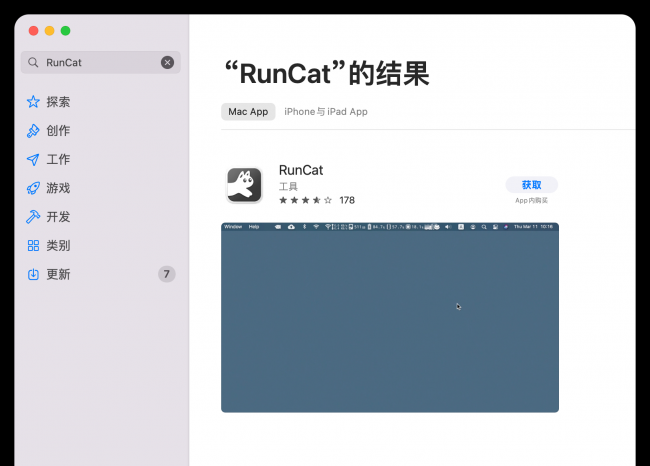Click the rating count 178
Image resolution: width=650 pixels, height=466 pixels.
(x=347, y=200)
